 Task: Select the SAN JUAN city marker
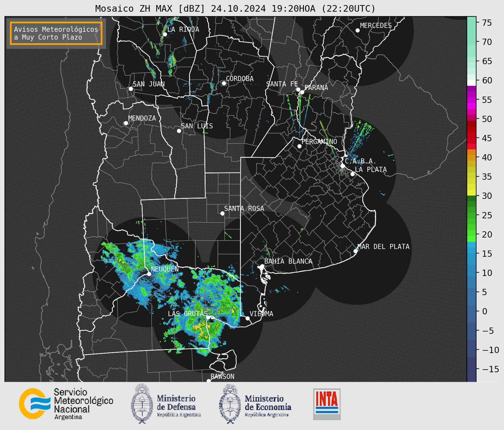point(131,89)
